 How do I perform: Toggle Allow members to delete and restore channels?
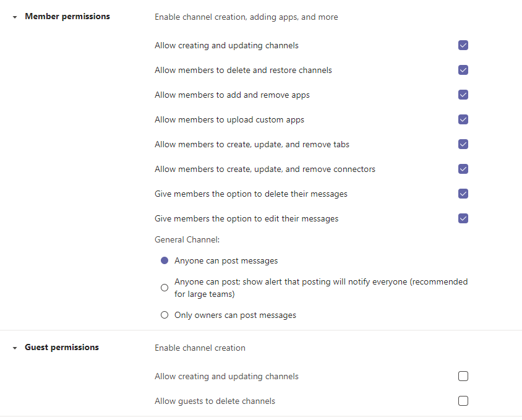click(463, 70)
